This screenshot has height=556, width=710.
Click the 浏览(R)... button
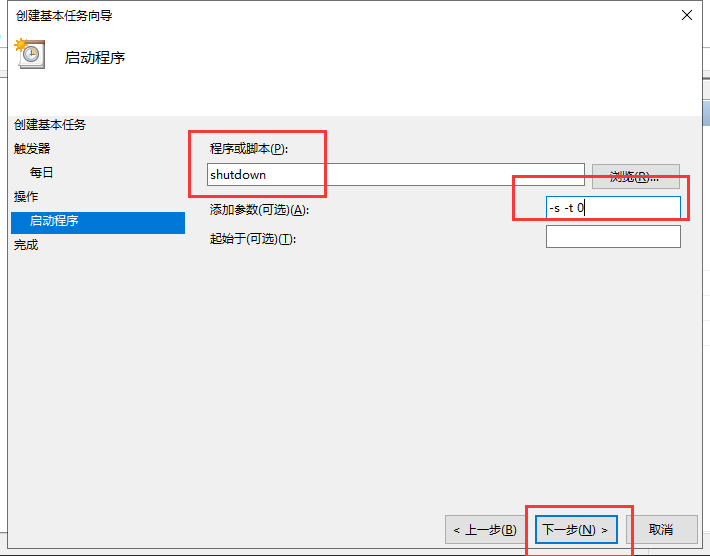point(635,177)
